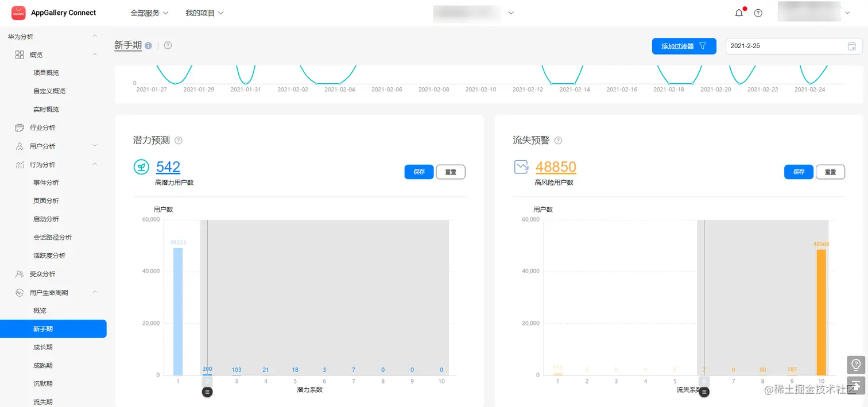Viewport: 868px width, 407px height.
Task: Open 流失期 in the sidebar
Action: (x=43, y=402)
